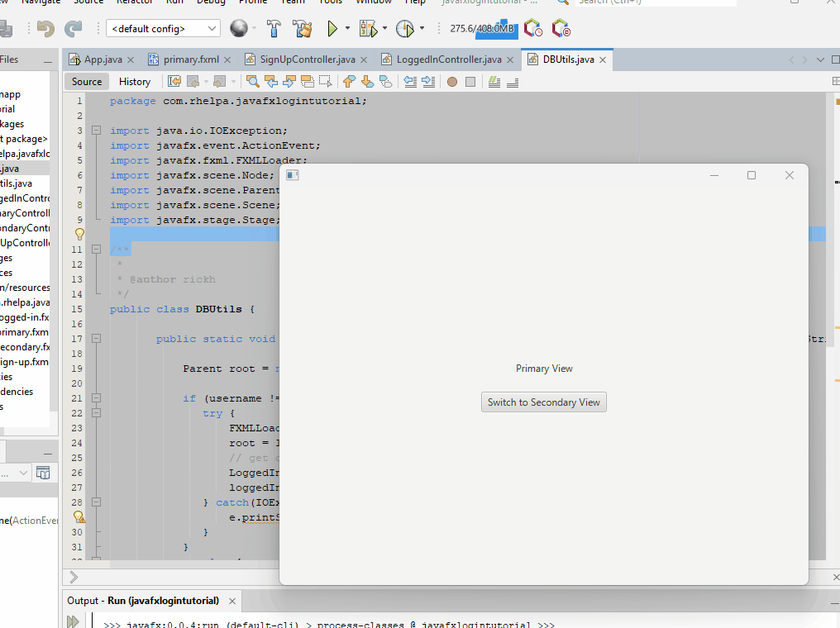
Task: Close the Output Run javafxlogintutorial tab
Action: pos(232,602)
